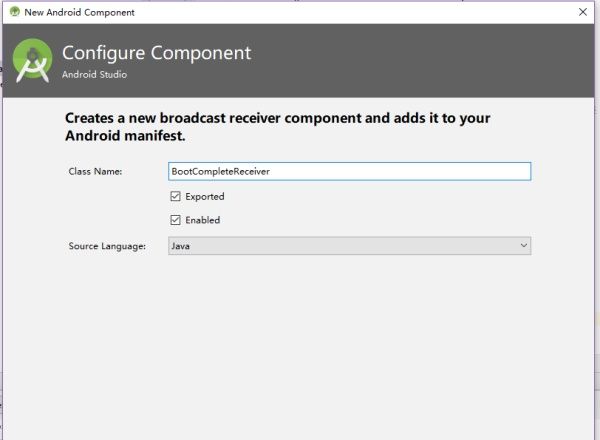Close the New Android Component dialog
This screenshot has width=600, height=440.
coord(583,12)
